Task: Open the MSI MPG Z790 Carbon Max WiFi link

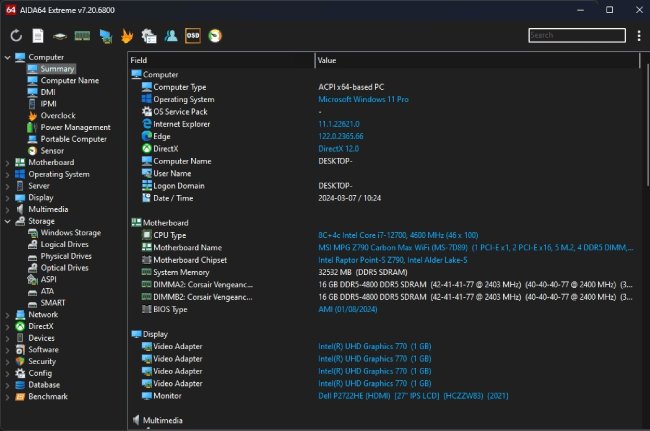Action: (x=475, y=247)
